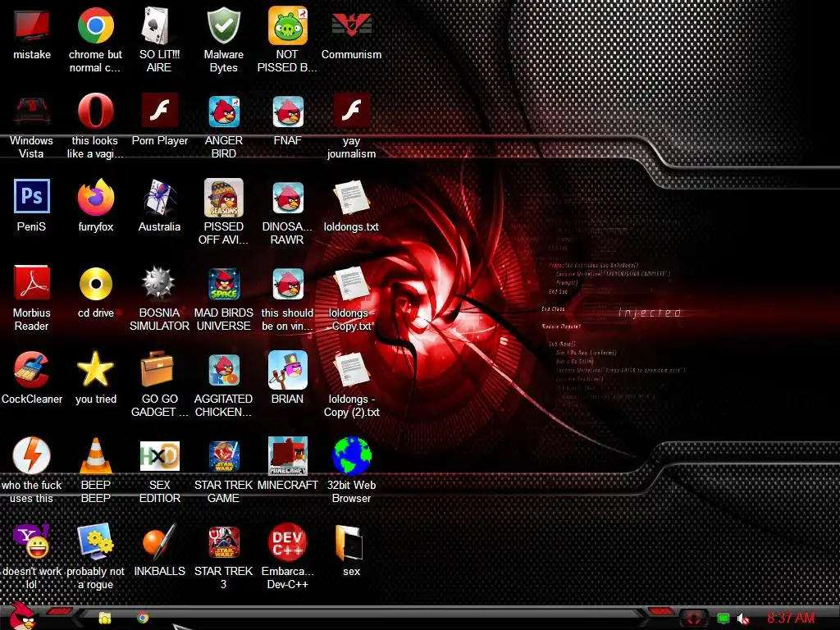The image size is (840, 630).
Task: Open the Communism desktop icon
Action: 351,25
